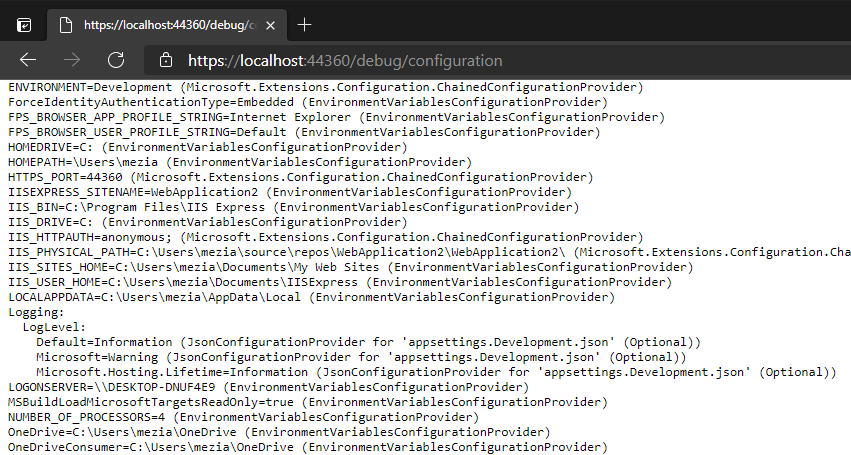Screen dimensions: 851x455
Task: Open the tab actions menu icon
Action: [x=23, y=24]
